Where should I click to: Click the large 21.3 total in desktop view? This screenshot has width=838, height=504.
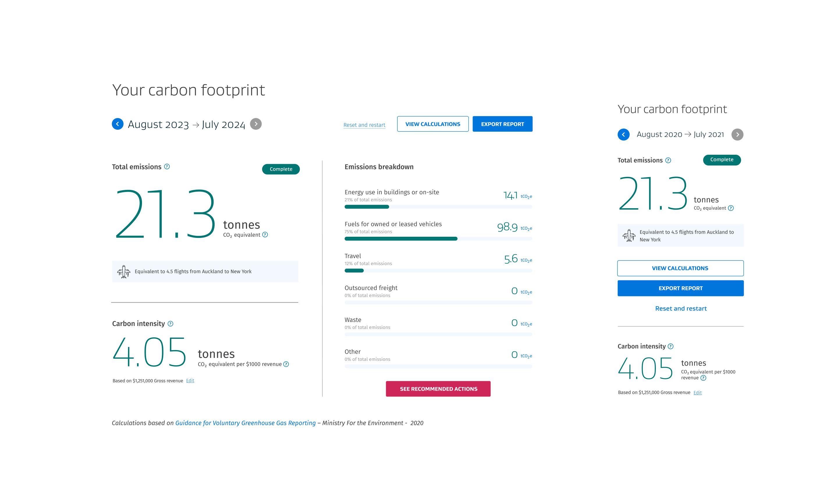click(166, 214)
